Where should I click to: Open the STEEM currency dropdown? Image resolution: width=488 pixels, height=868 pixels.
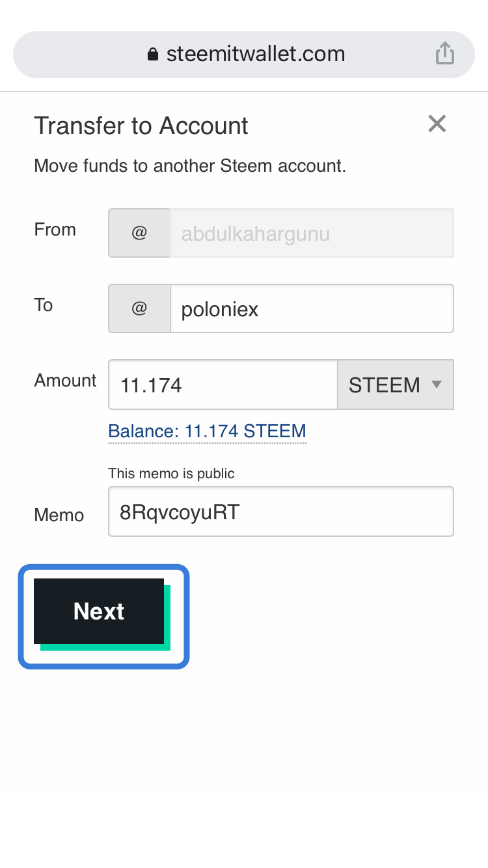coord(396,385)
